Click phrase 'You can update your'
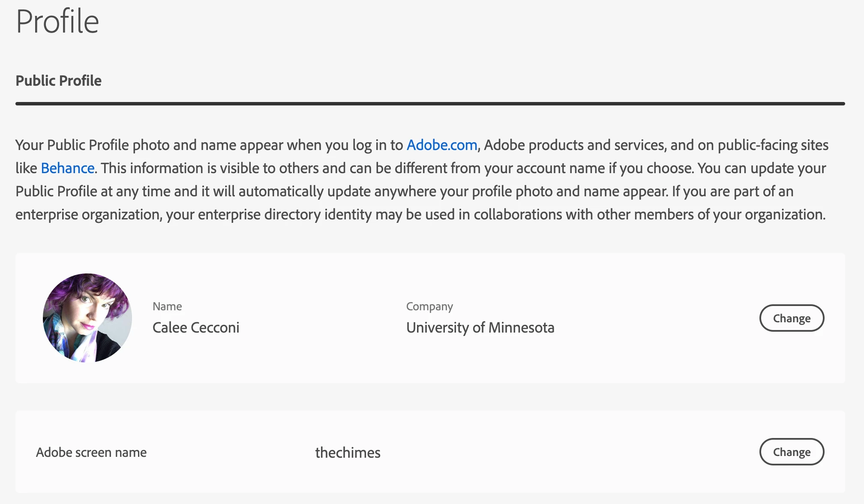The width and height of the screenshot is (864, 504). (x=762, y=168)
